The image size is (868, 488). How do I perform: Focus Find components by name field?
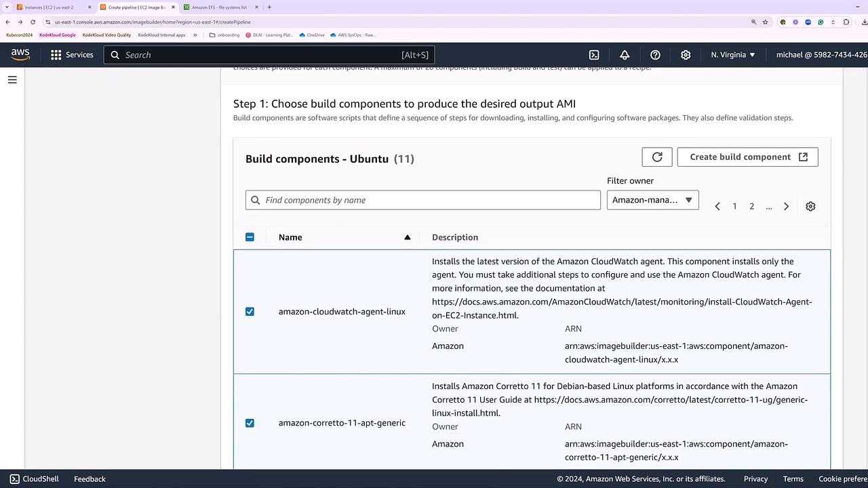[x=423, y=200]
